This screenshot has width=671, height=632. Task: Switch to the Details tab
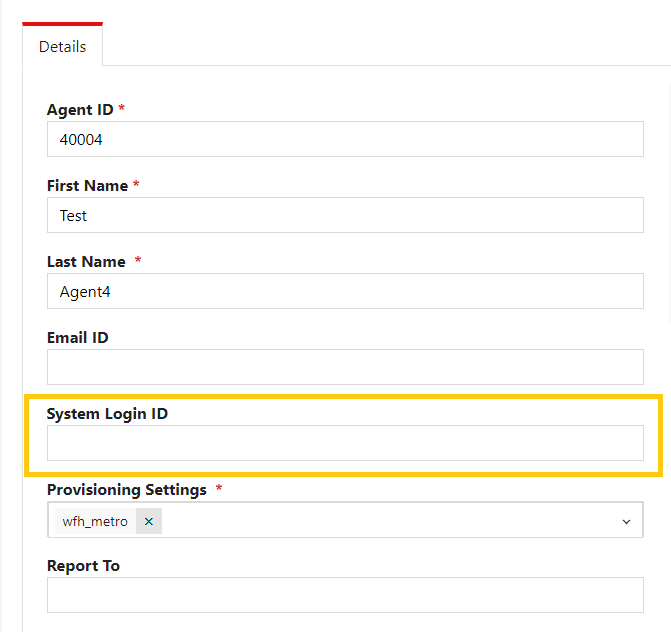[62, 47]
